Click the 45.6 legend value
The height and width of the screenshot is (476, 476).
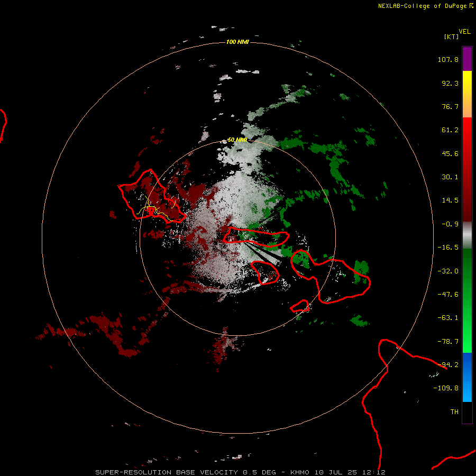[x=450, y=153]
